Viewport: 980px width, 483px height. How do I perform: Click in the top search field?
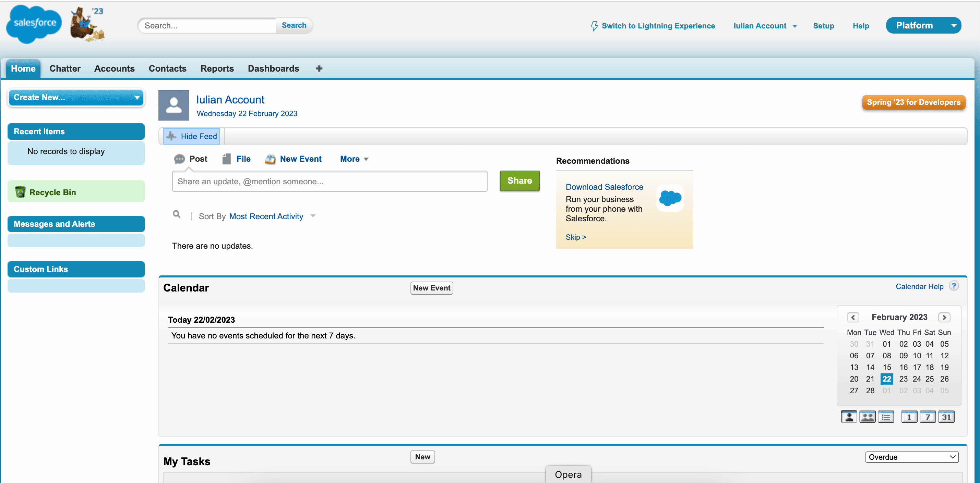pyautogui.click(x=207, y=25)
